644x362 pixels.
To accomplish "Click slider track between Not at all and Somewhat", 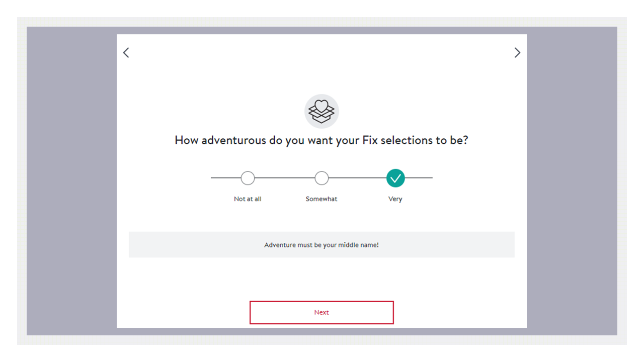I will (x=285, y=178).
